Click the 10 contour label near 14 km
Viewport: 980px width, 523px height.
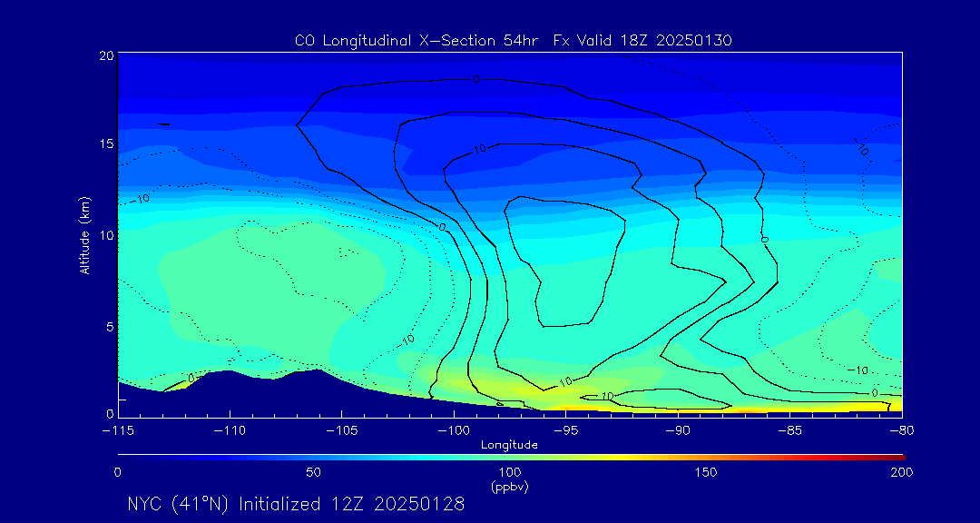click(479, 149)
